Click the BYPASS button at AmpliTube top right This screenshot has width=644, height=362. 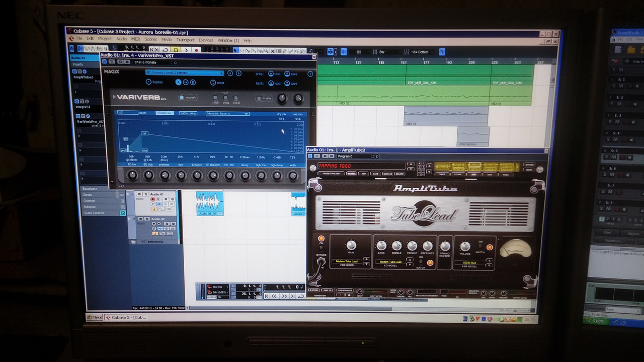(529, 165)
